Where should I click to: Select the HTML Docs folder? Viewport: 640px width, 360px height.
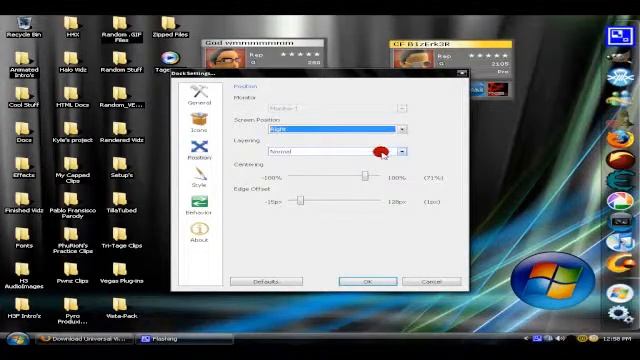(73, 97)
